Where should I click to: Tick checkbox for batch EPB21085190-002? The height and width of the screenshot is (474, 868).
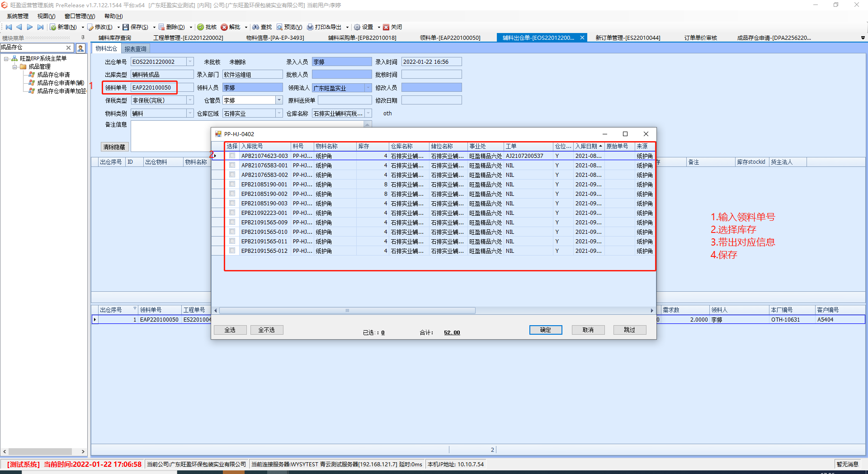(x=232, y=194)
